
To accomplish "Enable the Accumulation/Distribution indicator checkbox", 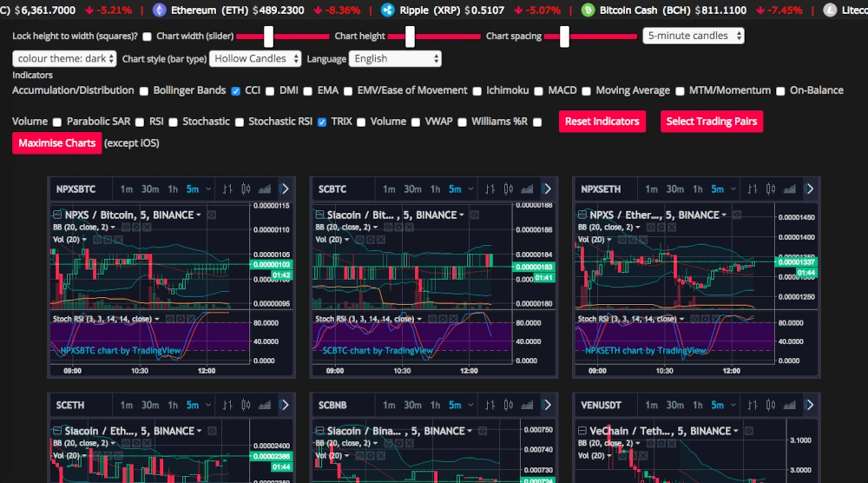I will [x=144, y=91].
